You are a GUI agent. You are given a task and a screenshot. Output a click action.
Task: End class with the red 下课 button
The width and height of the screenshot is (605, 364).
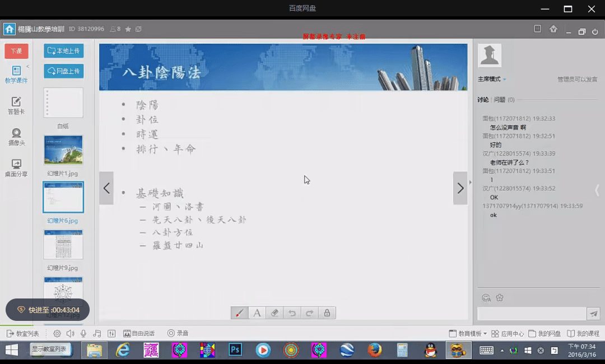pos(16,51)
